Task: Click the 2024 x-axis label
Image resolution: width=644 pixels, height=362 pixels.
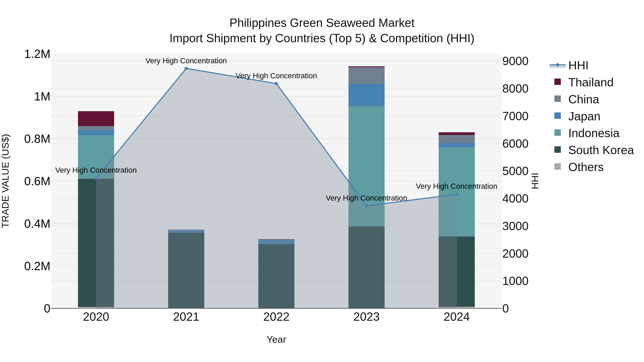Action: 457,317
